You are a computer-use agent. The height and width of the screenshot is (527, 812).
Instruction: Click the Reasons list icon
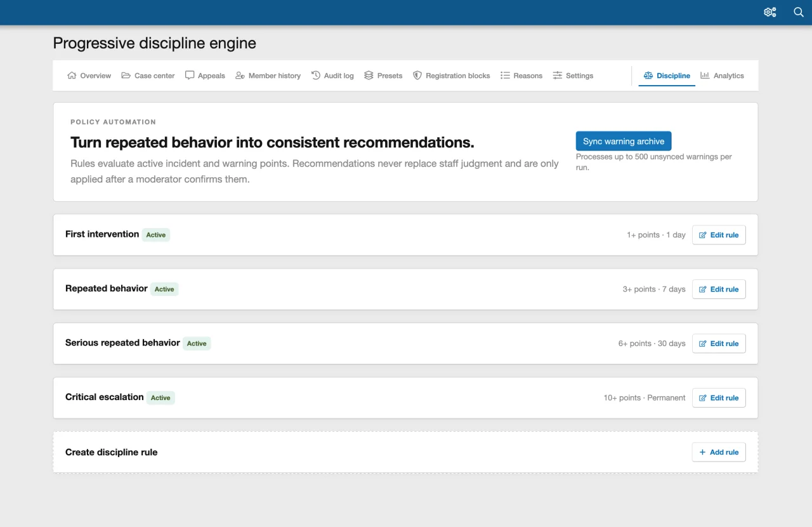tap(505, 76)
